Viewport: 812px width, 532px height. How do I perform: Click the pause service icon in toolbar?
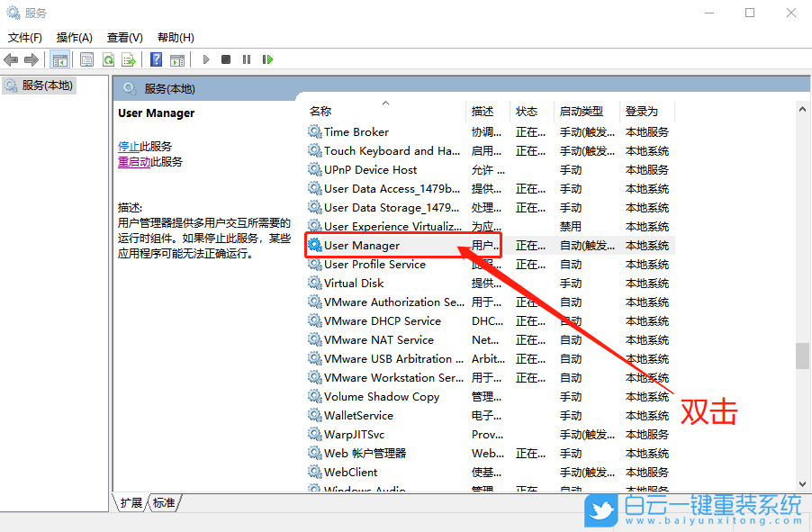246,59
